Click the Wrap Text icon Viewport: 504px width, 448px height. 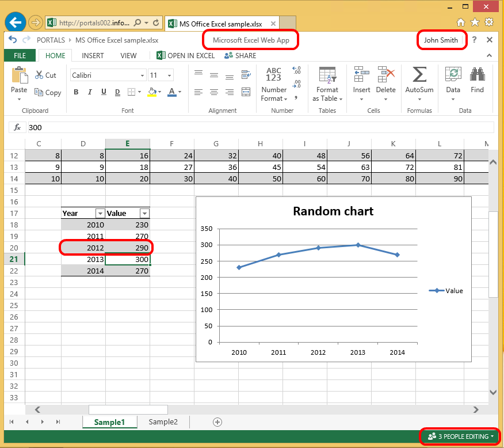246,75
